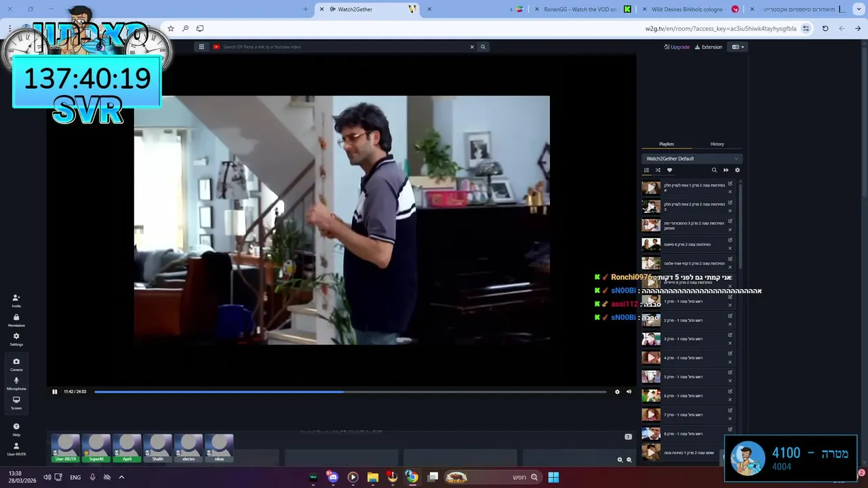Click the nikas participant tile
Viewport: 868px width, 488px height.
(219, 449)
